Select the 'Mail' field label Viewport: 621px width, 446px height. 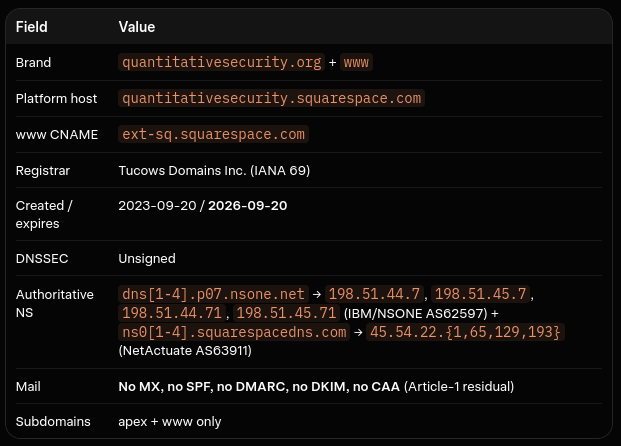[28, 387]
